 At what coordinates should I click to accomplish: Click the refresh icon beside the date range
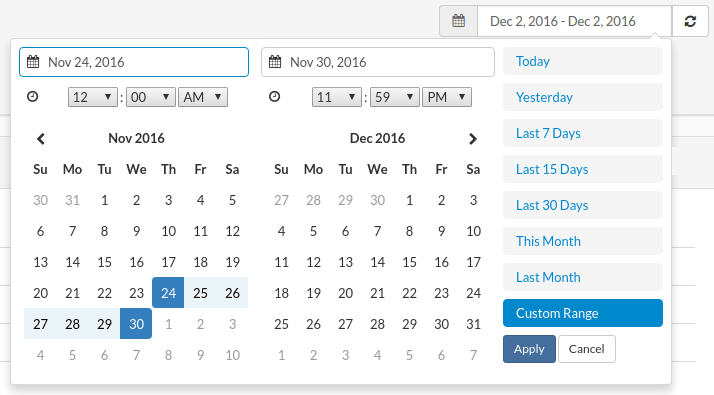(x=690, y=21)
